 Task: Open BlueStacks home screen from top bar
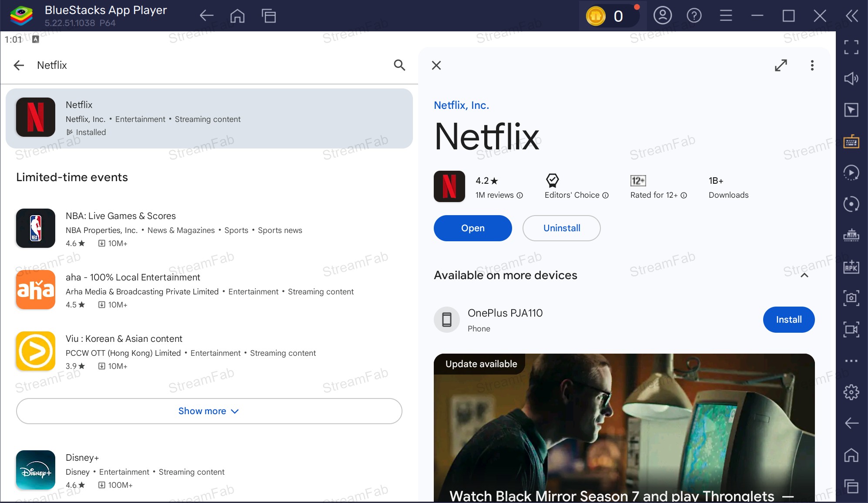[238, 16]
